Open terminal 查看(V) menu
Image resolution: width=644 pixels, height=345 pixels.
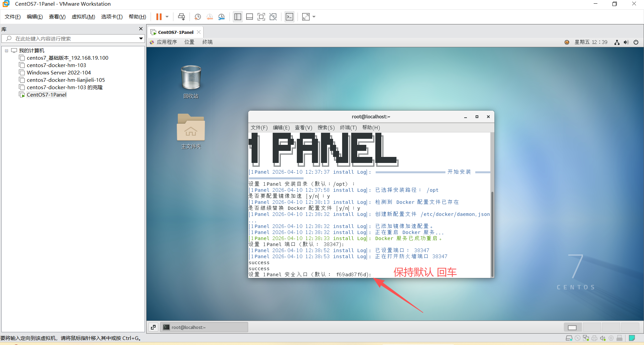coord(304,128)
